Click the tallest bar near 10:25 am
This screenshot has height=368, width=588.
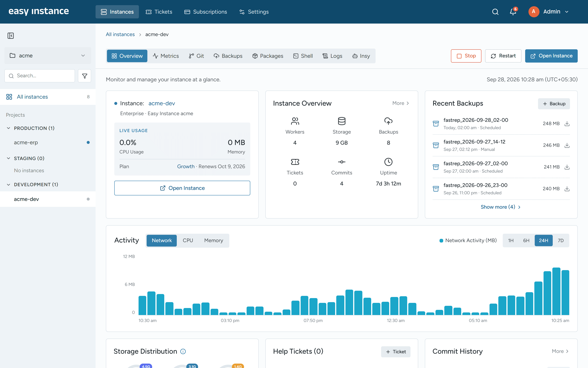(556, 291)
